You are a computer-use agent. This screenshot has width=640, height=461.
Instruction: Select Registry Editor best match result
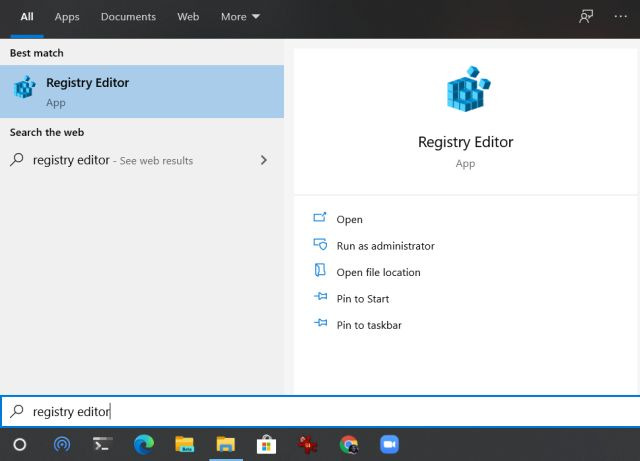(142, 91)
